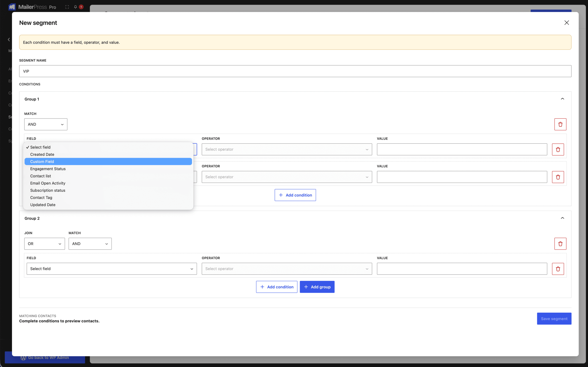Choose Created Date from field list
588x367 pixels.
pyautogui.click(x=108, y=154)
